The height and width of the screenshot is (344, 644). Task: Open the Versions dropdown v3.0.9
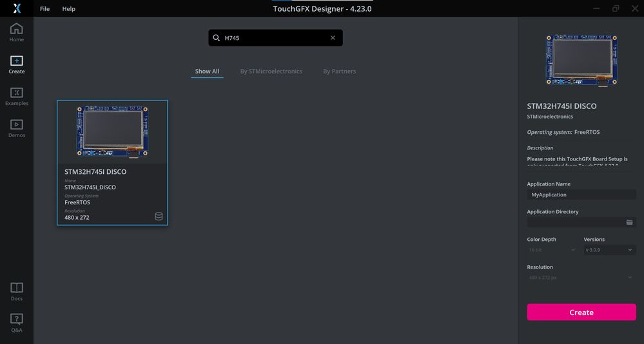[609, 249]
